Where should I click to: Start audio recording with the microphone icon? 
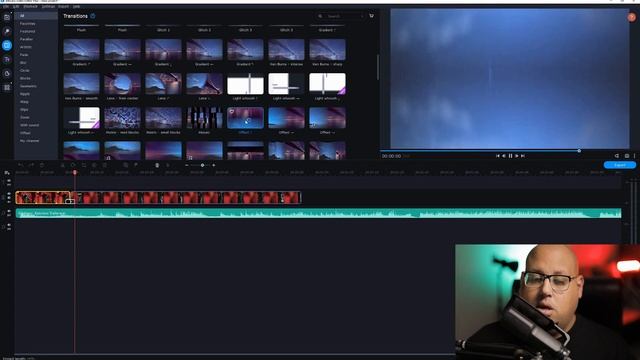(x=157, y=165)
